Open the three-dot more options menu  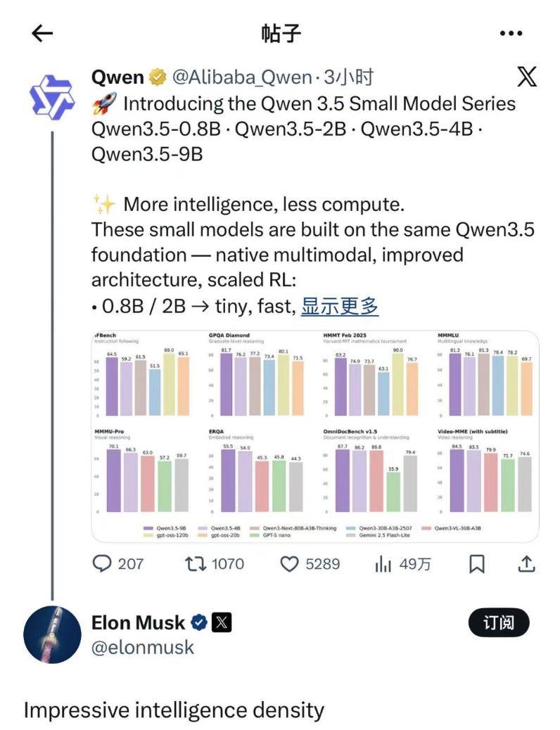click(511, 33)
